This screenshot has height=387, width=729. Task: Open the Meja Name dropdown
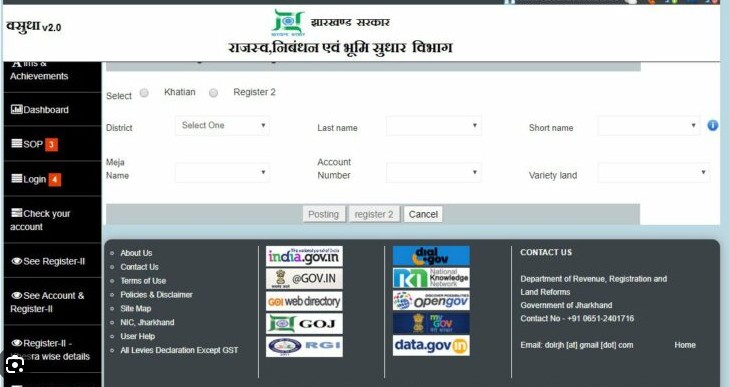222,173
